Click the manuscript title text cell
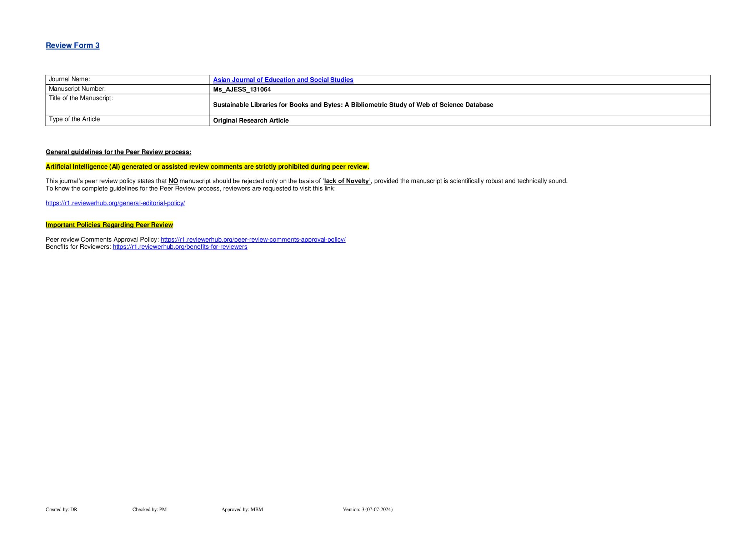This screenshot has height=535, width=756. pos(353,105)
